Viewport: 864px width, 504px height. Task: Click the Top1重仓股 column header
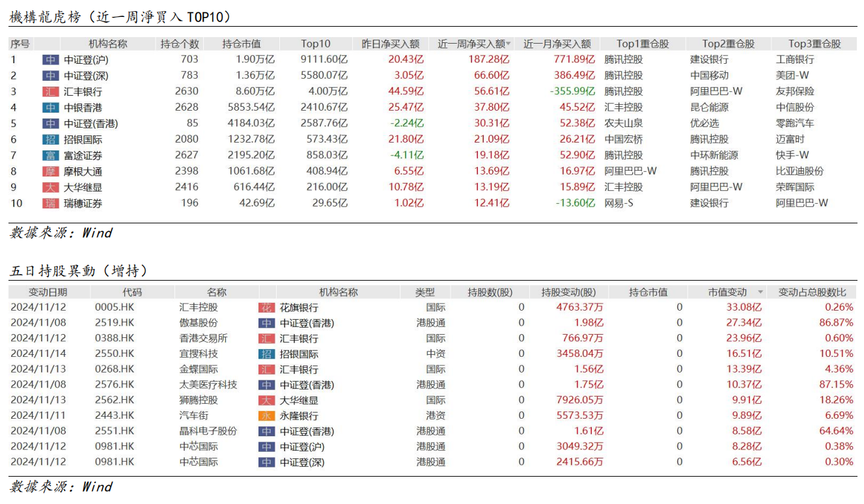pyautogui.click(x=643, y=44)
